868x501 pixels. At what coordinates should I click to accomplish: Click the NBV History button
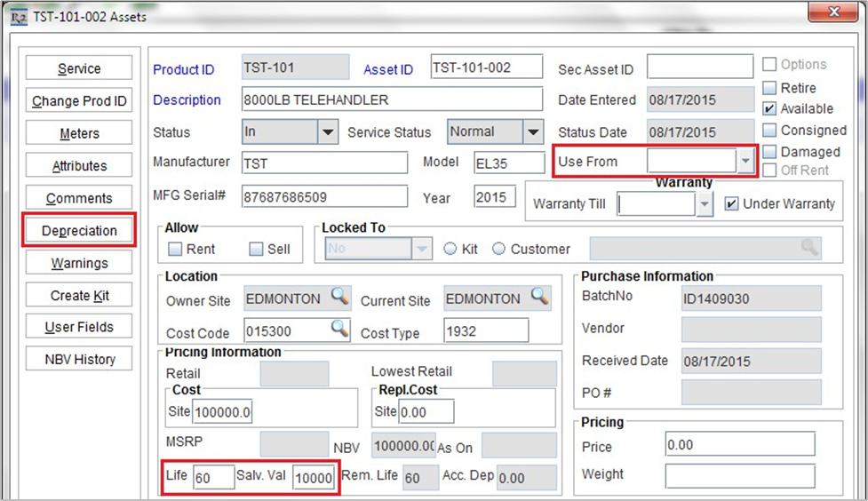click(79, 360)
